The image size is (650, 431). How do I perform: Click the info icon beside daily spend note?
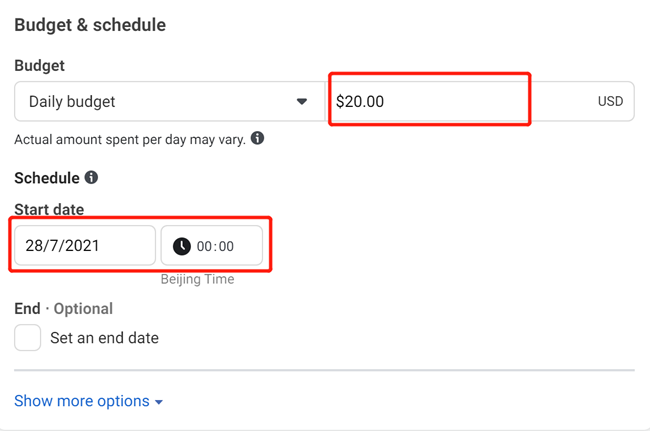[x=257, y=138]
